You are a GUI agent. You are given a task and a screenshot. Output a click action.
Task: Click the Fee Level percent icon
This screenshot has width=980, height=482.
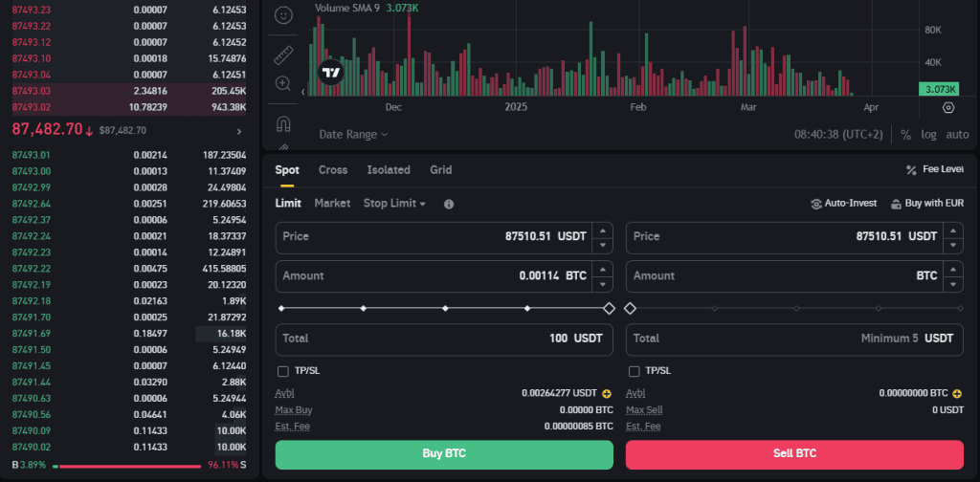coord(911,170)
